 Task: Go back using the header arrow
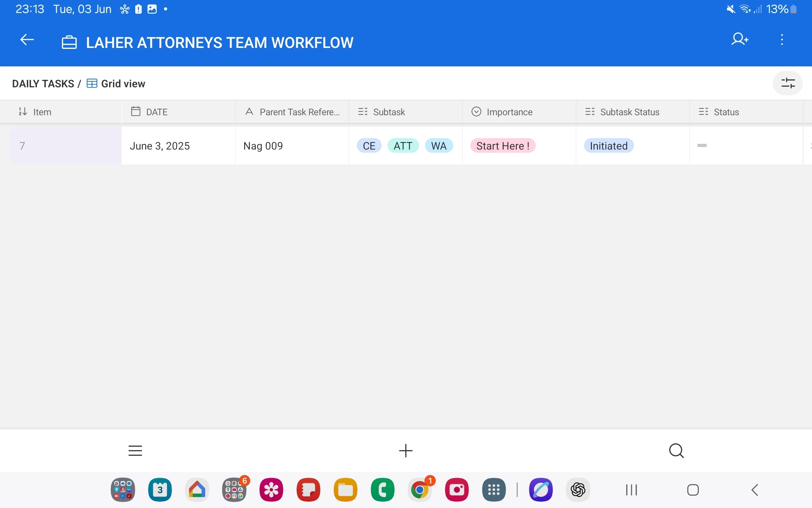[27, 40]
